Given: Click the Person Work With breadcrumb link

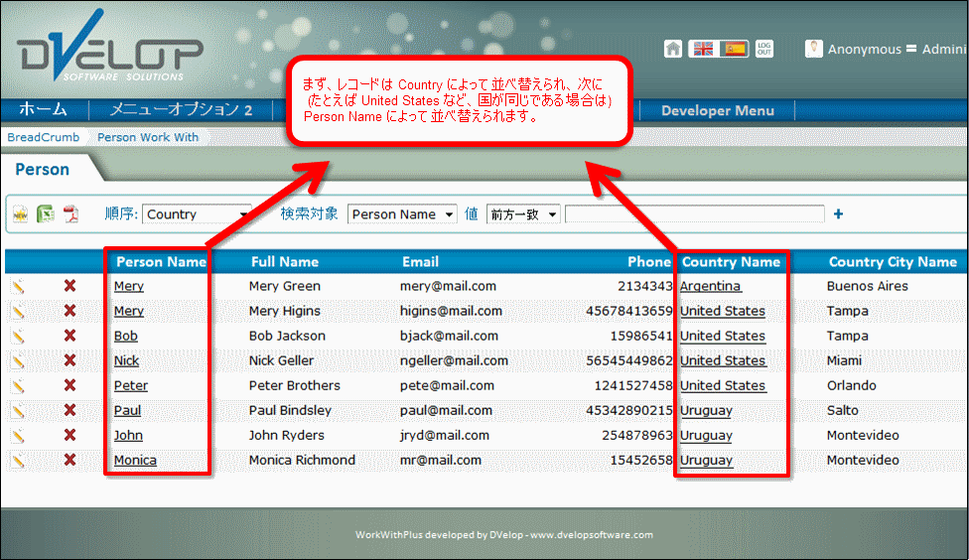Looking at the screenshot, I should pos(148,137).
